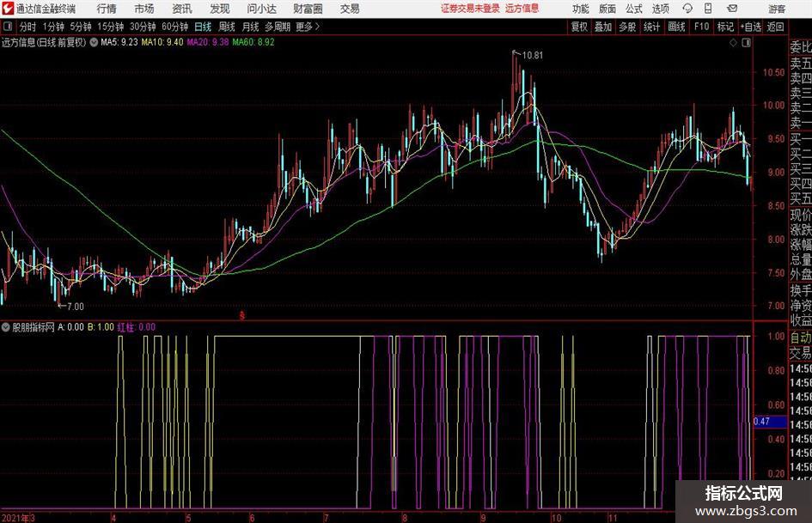
Task: Click the MA5: 9.23 indicator value
Action: click(119, 42)
